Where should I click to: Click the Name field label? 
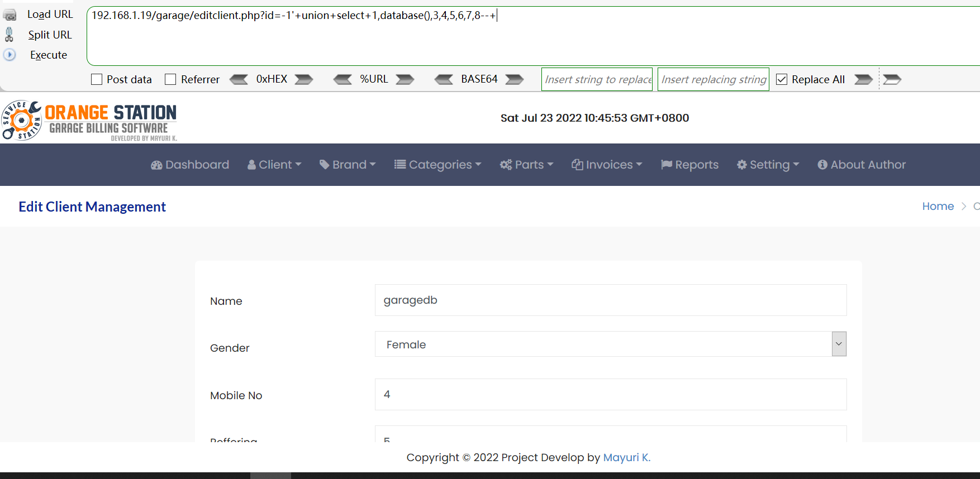tap(226, 301)
